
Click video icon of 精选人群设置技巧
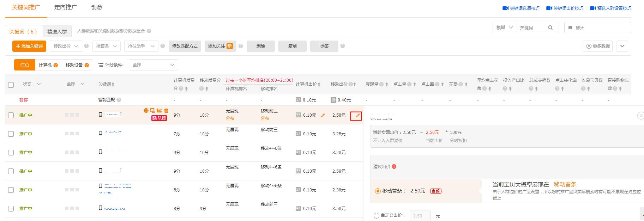point(593,8)
